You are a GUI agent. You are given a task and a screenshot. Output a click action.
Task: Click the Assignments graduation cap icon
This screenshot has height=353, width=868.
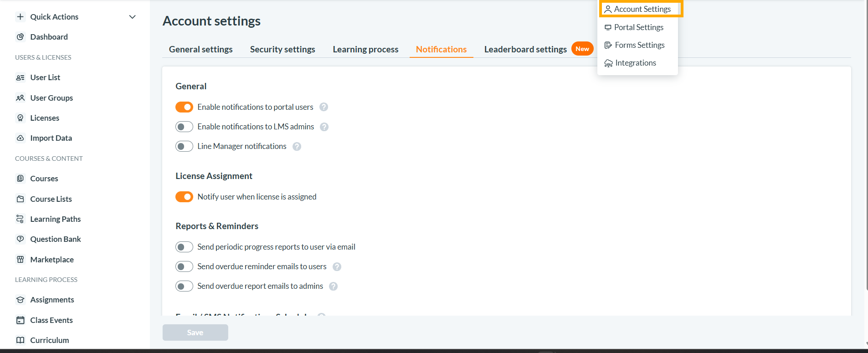click(20, 300)
